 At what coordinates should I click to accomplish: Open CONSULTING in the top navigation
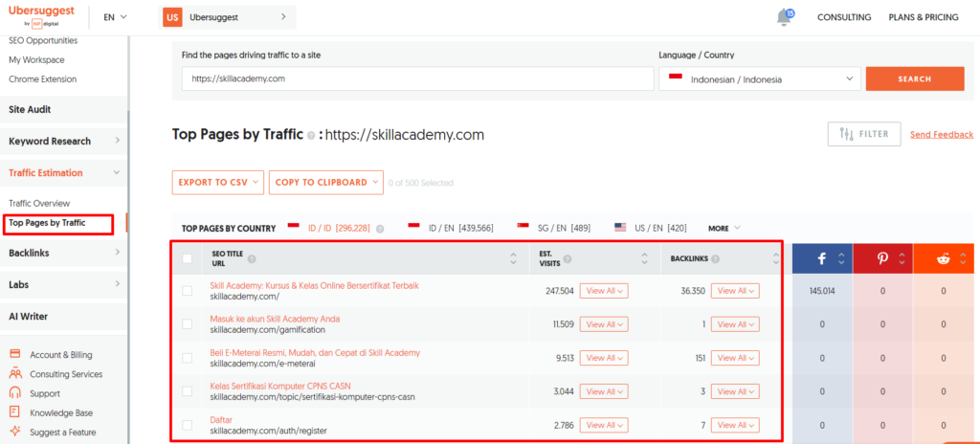click(x=844, y=17)
